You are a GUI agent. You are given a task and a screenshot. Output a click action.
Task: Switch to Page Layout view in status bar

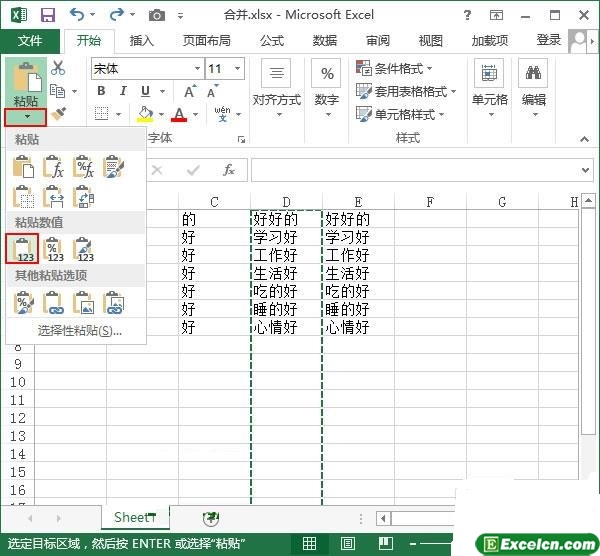coord(347,543)
